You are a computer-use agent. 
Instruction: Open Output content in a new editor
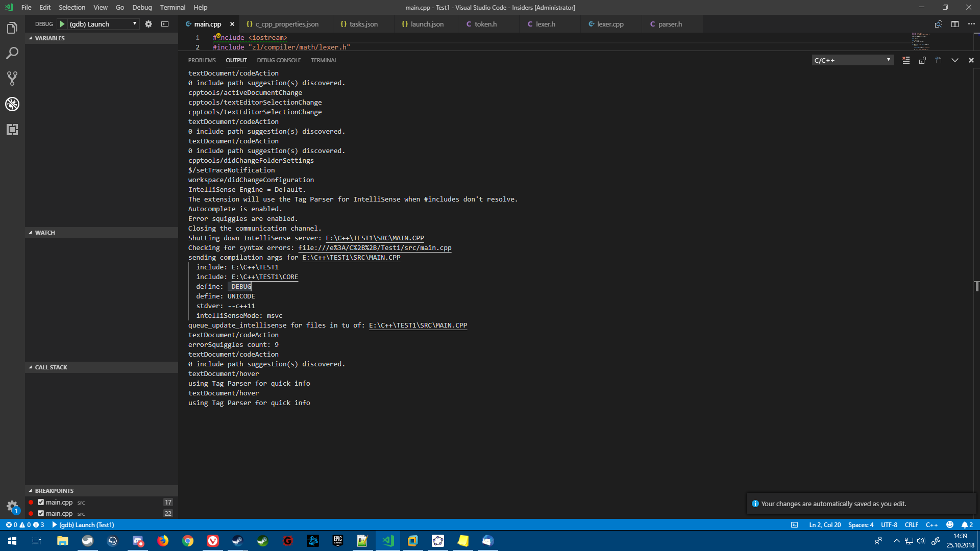938,60
